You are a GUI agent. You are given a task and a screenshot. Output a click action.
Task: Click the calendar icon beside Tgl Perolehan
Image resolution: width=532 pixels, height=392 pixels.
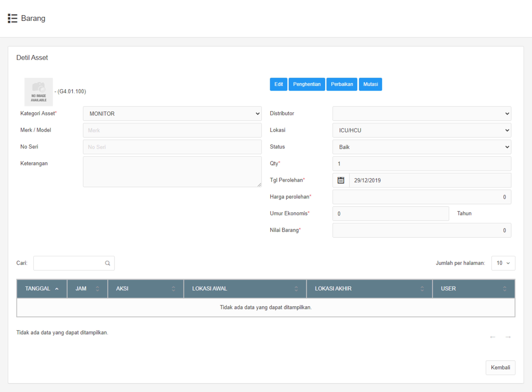(341, 180)
